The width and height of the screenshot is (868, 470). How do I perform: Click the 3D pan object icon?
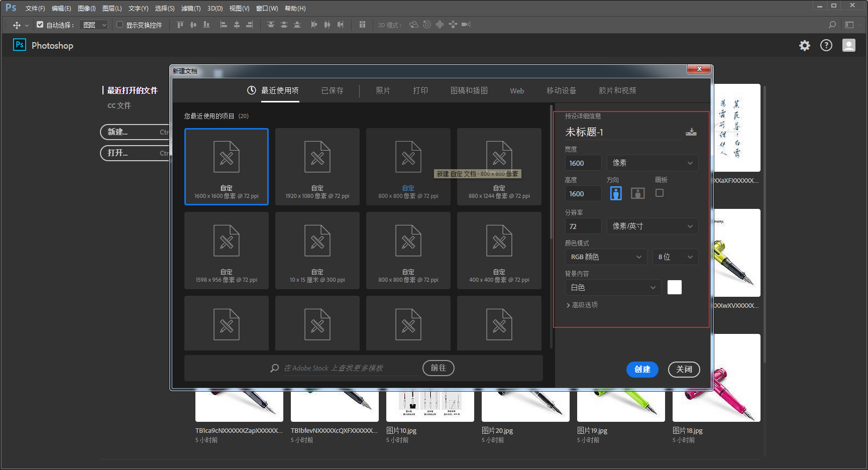[x=440, y=25]
